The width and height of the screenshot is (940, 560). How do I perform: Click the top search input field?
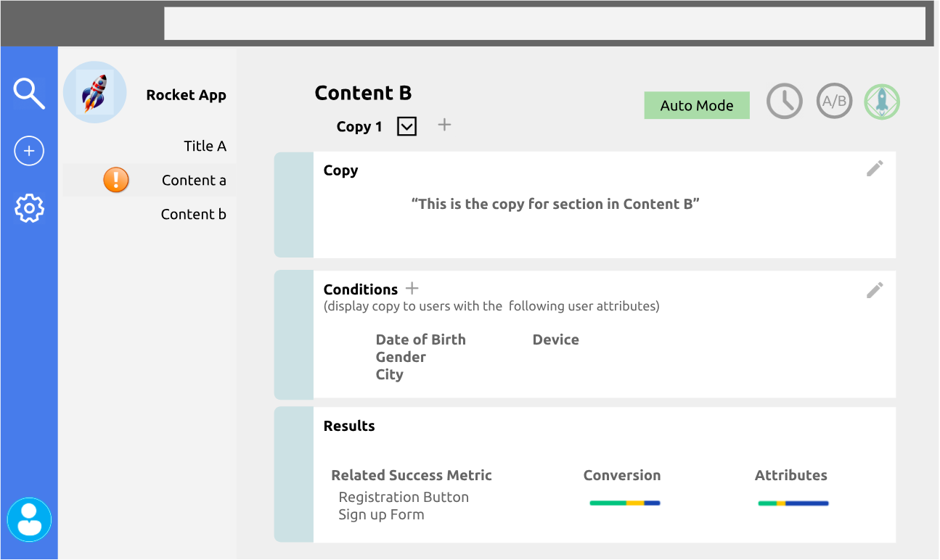[x=544, y=23]
